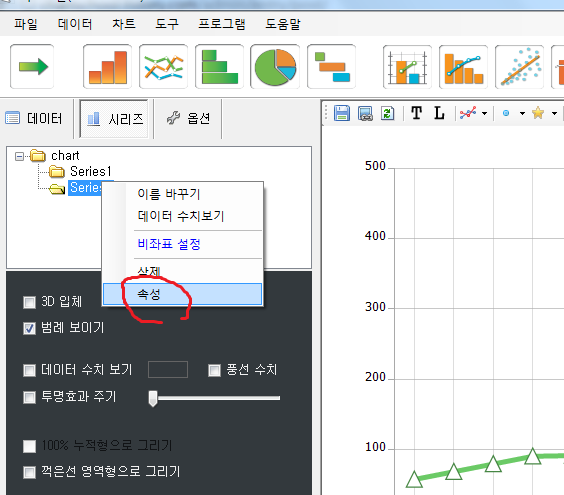Enable the 투명효과 주기 checkbox
The height and width of the screenshot is (495, 564).
pyautogui.click(x=29, y=398)
